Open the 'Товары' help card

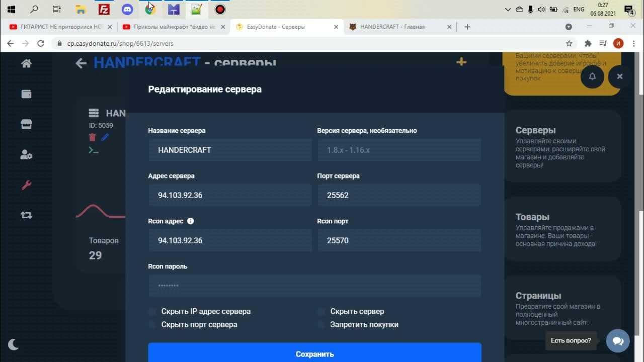coord(562,229)
